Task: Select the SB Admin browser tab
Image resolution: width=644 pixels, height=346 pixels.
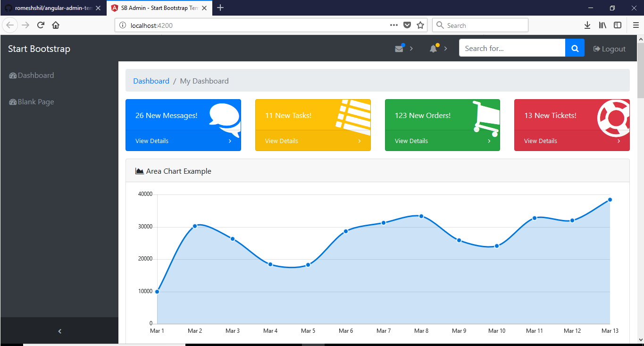Action: click(159, 8)
